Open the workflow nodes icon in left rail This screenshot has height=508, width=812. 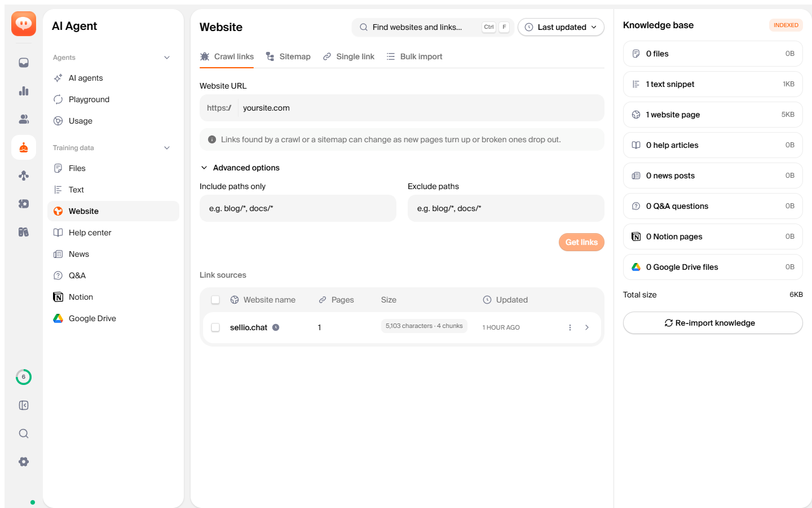point(24,176)
